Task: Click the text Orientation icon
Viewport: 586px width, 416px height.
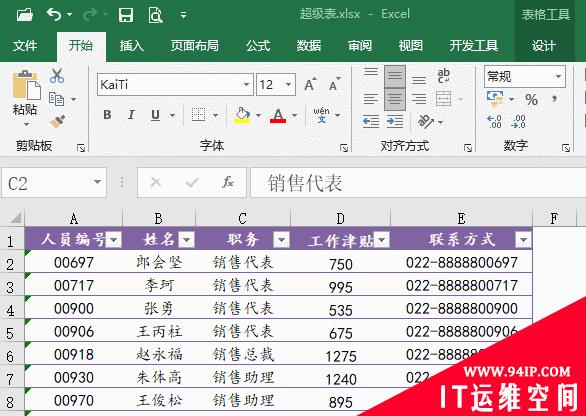Action: point(426,121)
